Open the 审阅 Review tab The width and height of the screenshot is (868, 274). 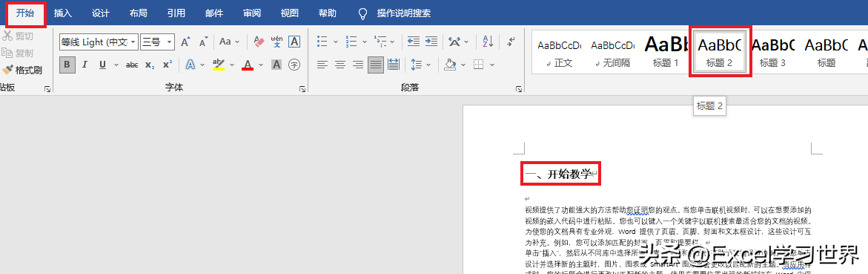point(252,13)
